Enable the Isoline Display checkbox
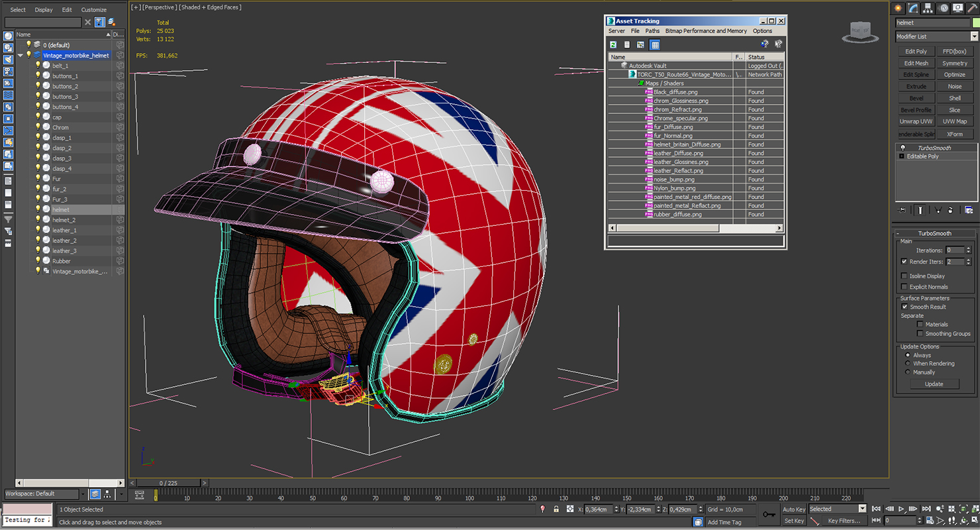Screen dimensions: 980x530 [x=905, y=276]
